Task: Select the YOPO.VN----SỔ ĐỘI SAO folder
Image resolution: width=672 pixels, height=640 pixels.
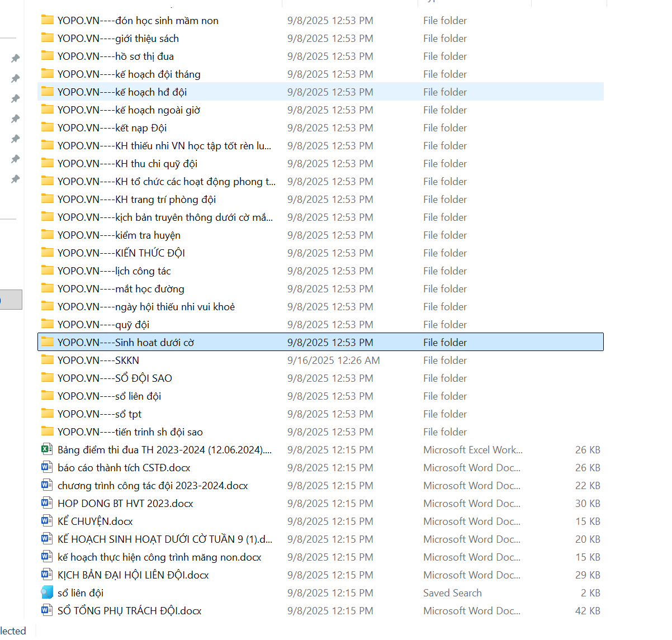Action: (115, 378)
